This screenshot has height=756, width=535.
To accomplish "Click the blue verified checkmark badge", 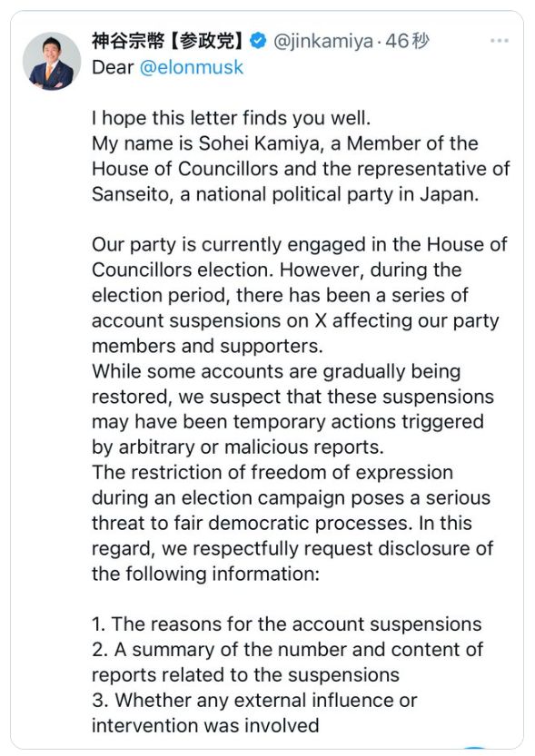I will [258, 41].
